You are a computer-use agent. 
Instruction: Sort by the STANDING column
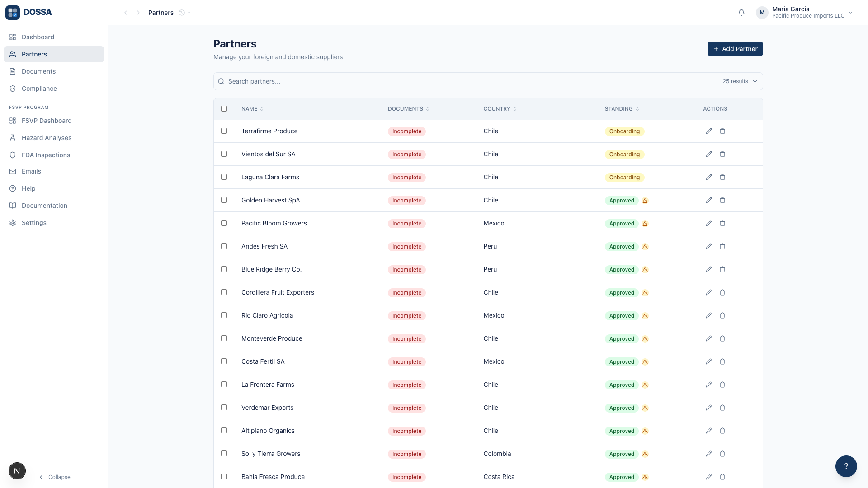point(622,109)
